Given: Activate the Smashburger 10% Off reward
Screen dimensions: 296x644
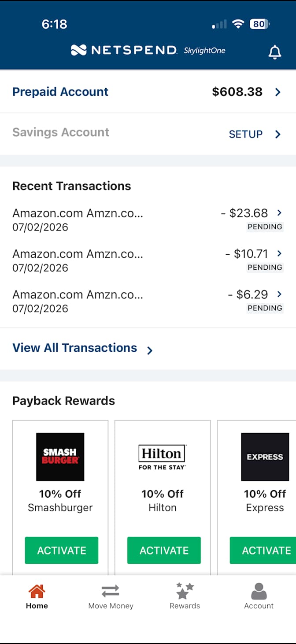Looking at the screenshot, I should coord(62,550).
